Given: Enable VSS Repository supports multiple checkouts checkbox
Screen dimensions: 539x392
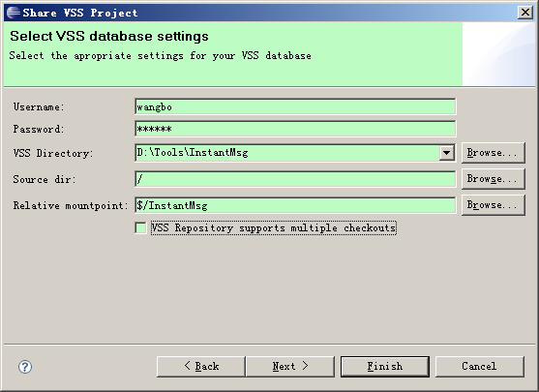Looking at the screenshot, I should click(140, 227).
